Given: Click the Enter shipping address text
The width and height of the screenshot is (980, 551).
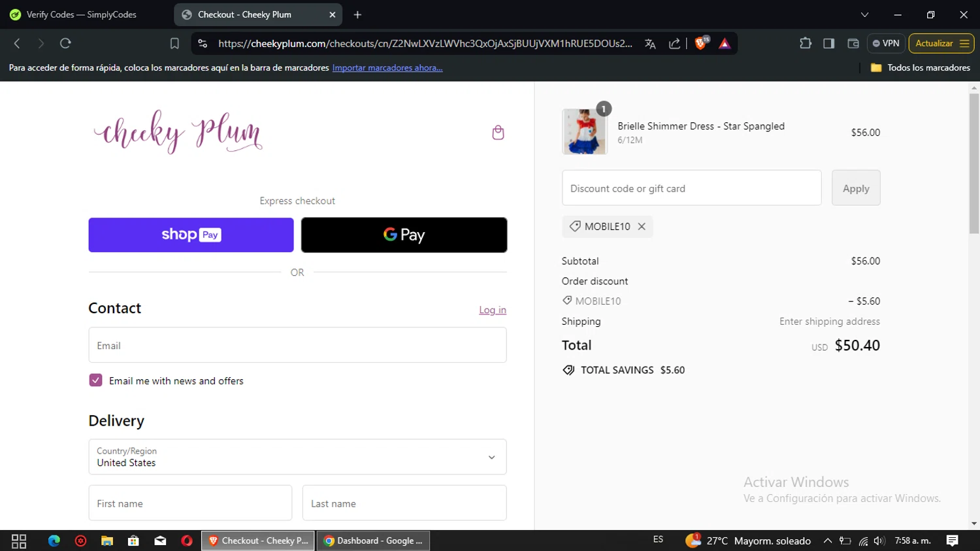Looking at the screenshot, I should point(829,321).
